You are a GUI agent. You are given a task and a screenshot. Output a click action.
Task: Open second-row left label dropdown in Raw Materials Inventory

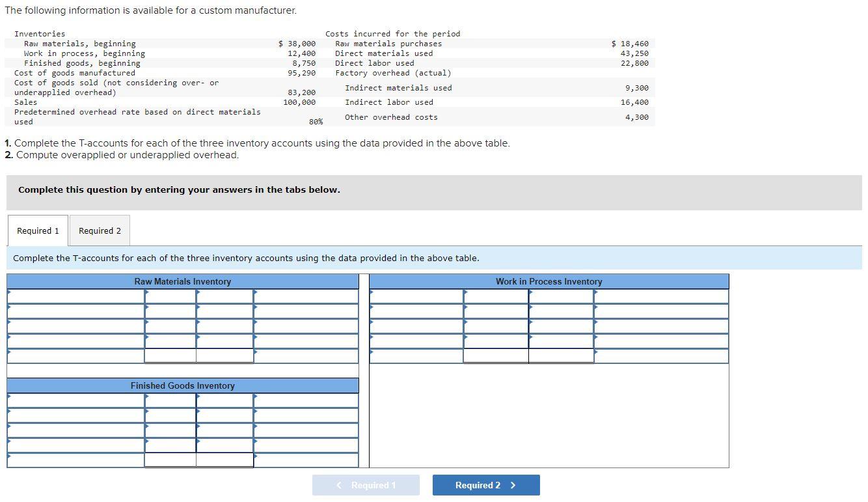click(76, 311)
